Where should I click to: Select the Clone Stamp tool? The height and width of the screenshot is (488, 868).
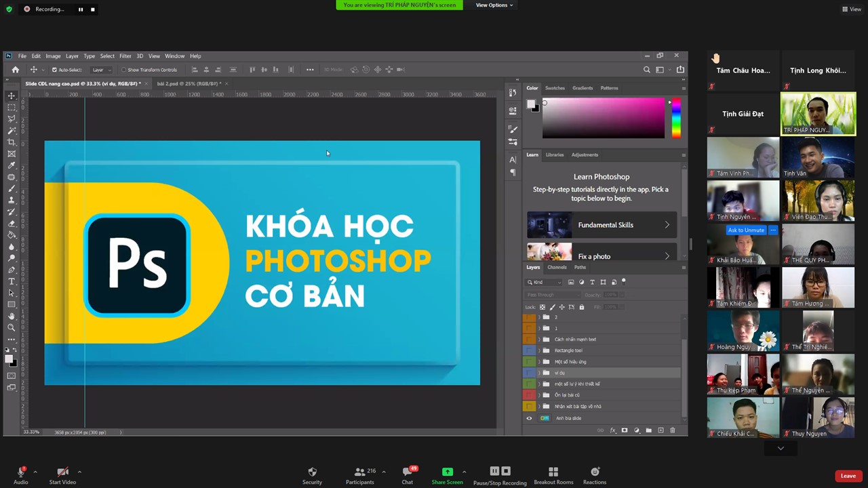(12, 200)
